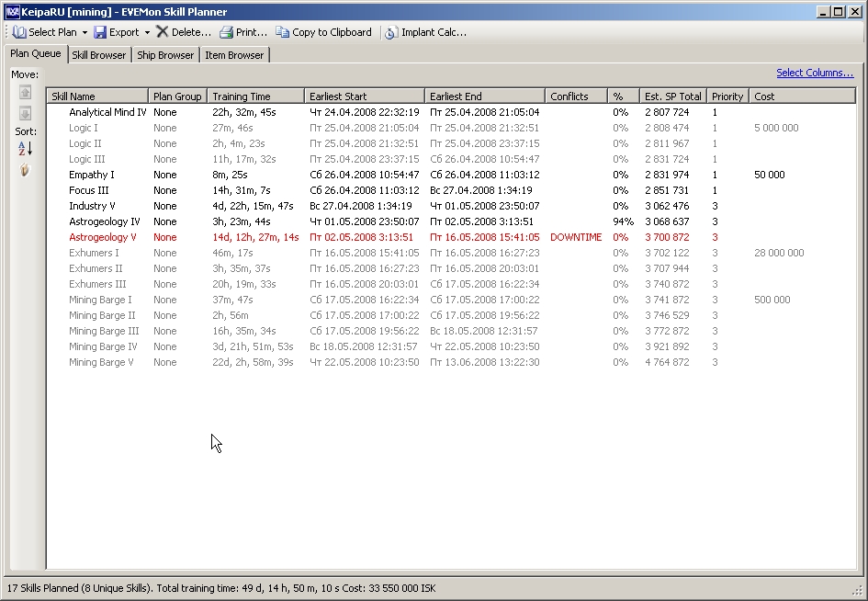Click the 28 000 000 cost cell
Viewport: 868px width, 601px height.
[x=779, y=253]
